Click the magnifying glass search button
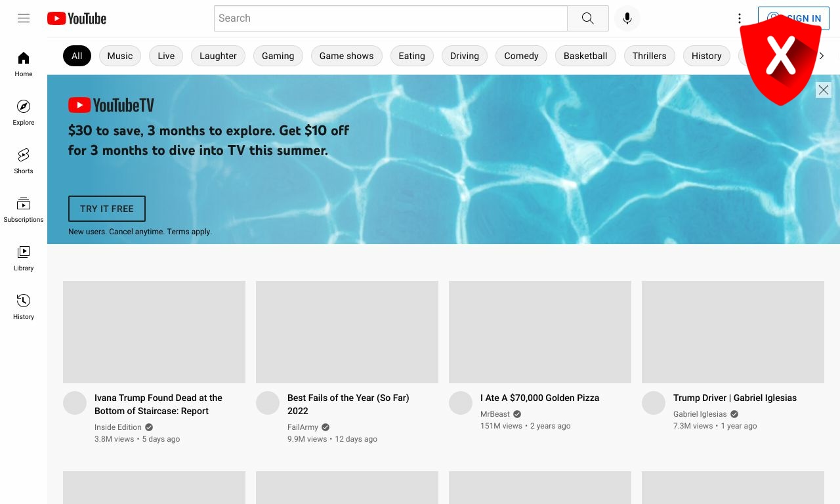The image size is (840, 504). coord(587,18)
